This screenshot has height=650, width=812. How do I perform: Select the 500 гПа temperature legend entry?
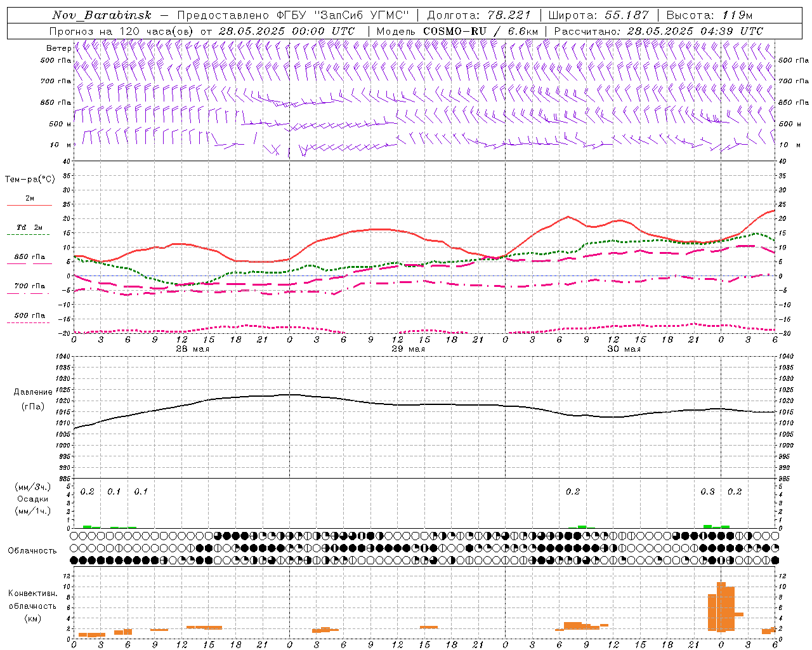29,317
